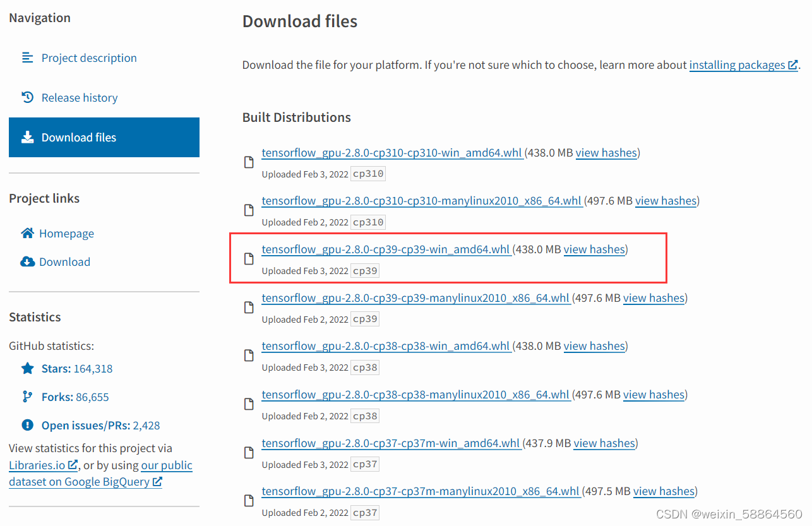View hashes for cp310 win_amd64 wheel
This screenshot has width=812, height=526.
(606, 153)
